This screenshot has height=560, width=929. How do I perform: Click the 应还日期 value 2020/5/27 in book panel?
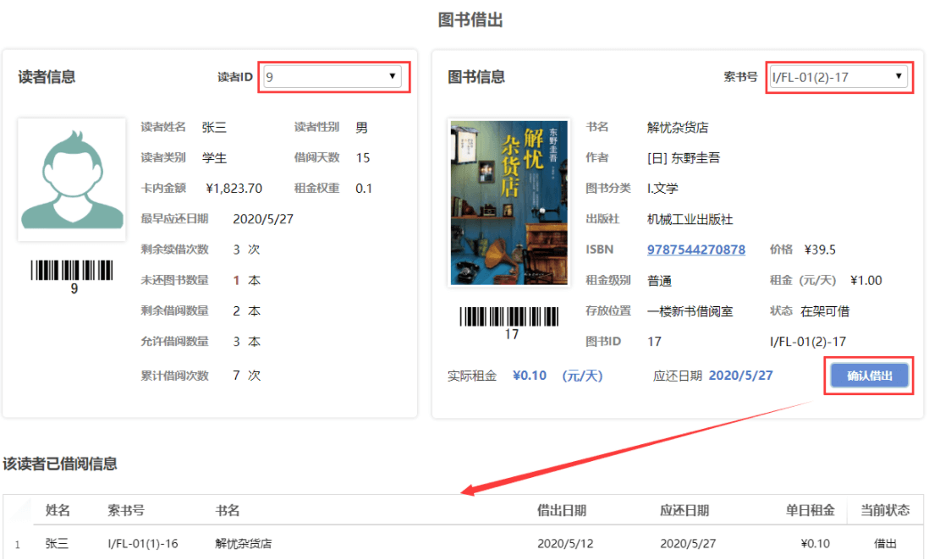740,376
